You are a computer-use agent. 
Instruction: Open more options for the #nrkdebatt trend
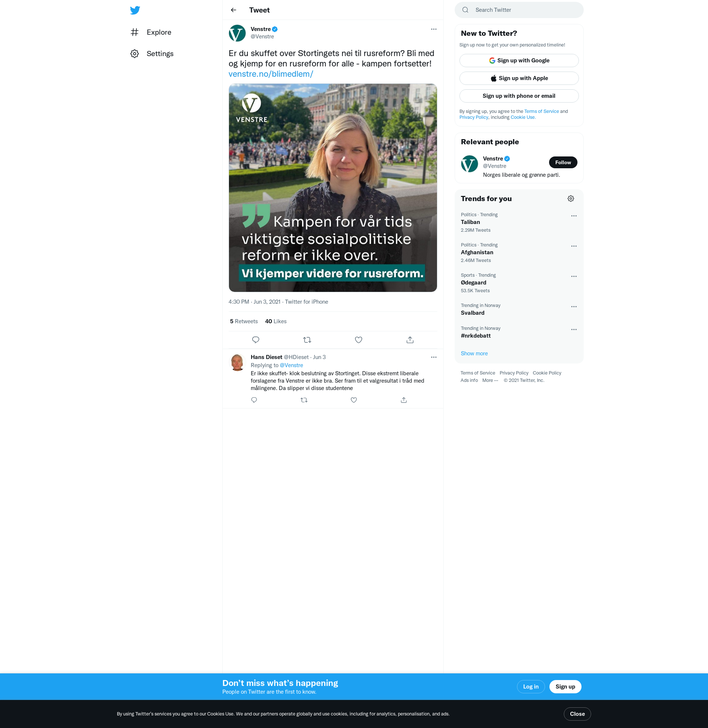[x=574, y=330]
